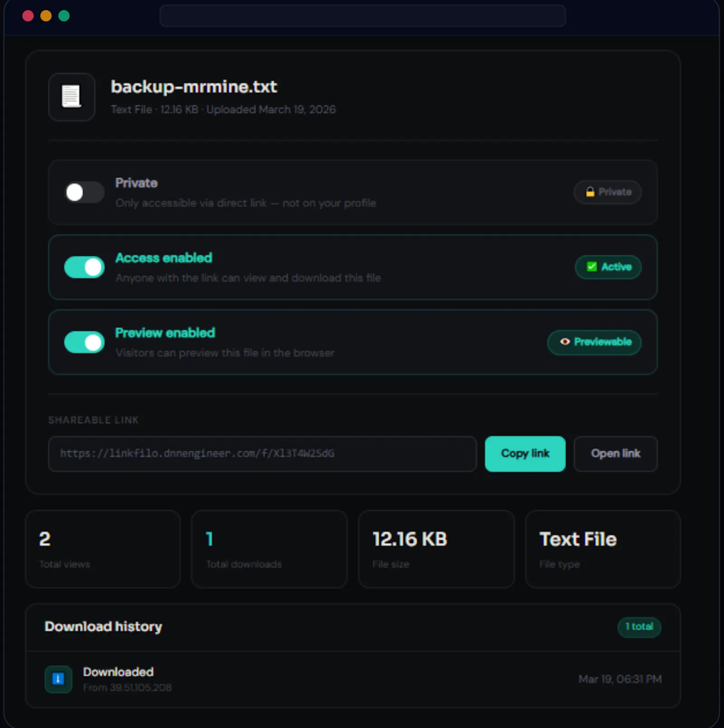Click the IP address 39.51.105.208

[x=141, y=688]
